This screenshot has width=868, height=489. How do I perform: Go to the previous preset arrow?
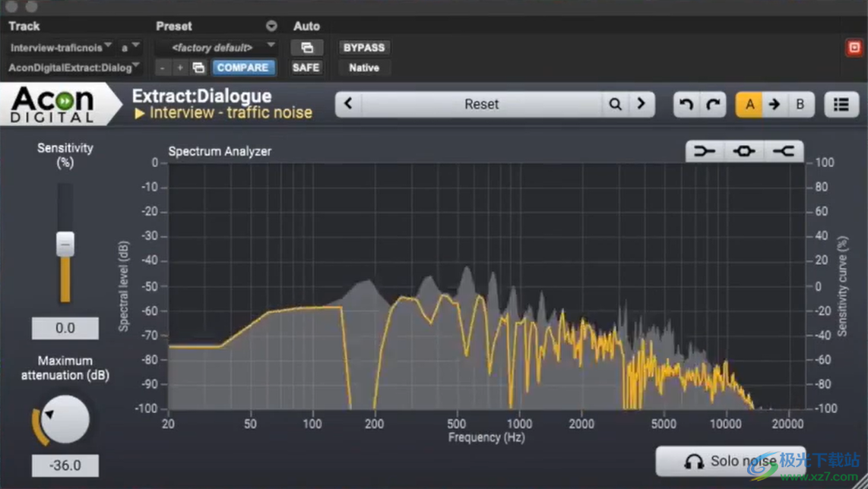[349, 105]
